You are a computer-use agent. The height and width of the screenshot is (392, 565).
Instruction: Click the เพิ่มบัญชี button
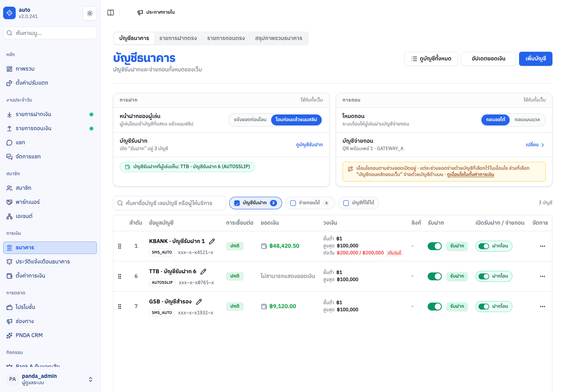(536, 59)
